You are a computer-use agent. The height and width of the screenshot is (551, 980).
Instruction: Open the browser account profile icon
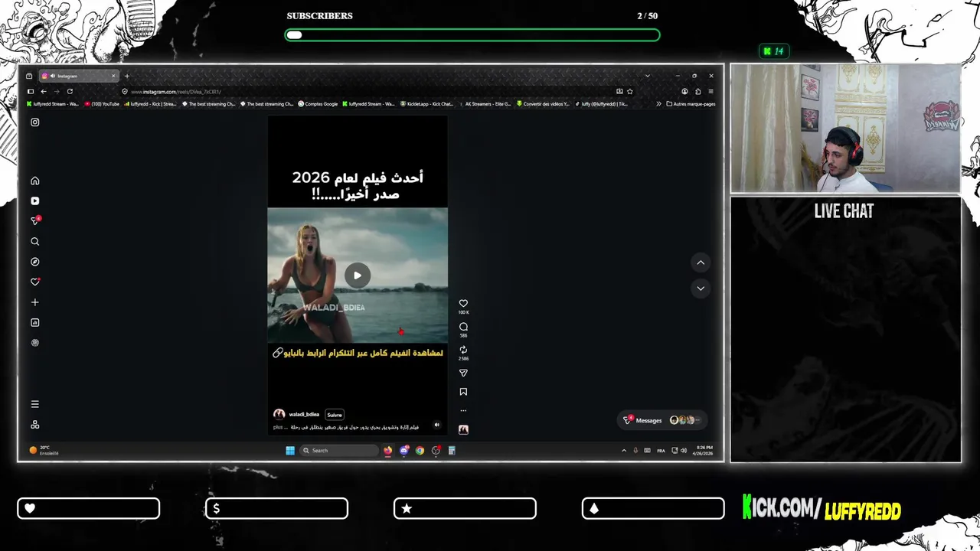coord(684,91)
